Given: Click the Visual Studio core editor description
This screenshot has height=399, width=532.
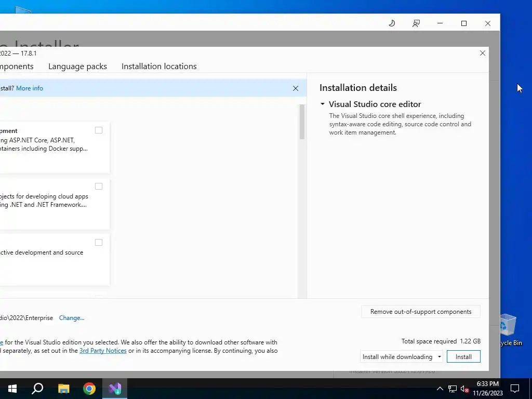Looking at the screenshot, I should point(400,124).
